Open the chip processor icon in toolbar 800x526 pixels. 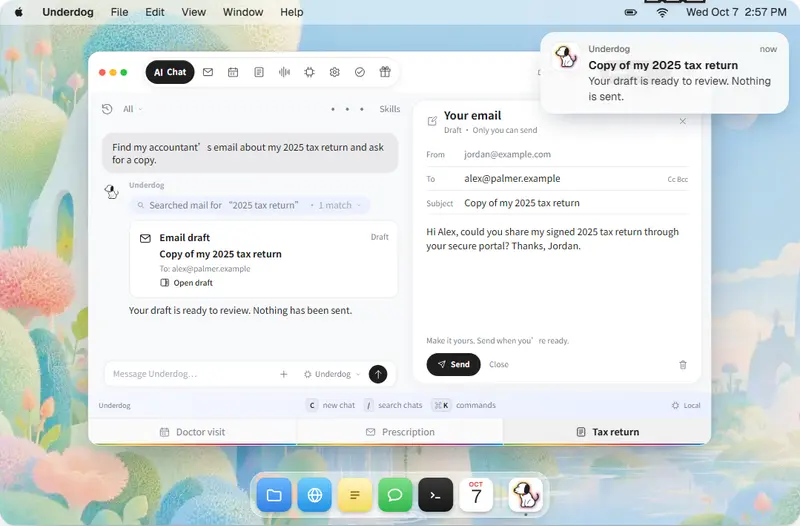coord(309,72)
